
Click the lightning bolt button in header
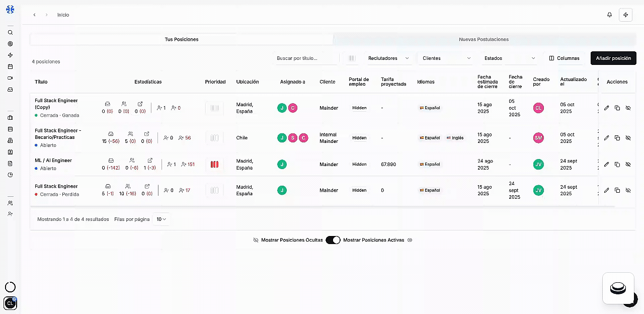tap(625, 15)
